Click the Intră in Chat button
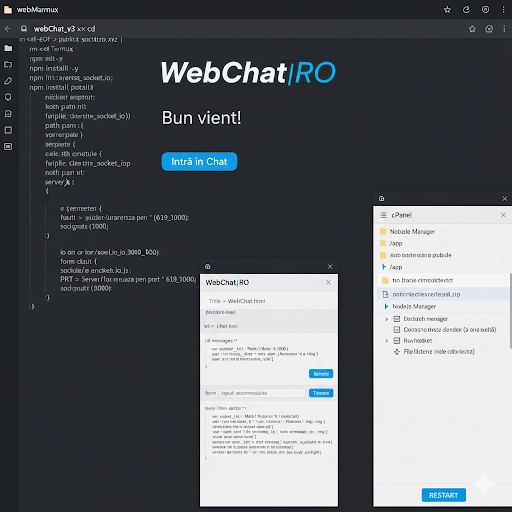Screen dimensions: 512x512 pyautogui.click(x=199, y=162)
